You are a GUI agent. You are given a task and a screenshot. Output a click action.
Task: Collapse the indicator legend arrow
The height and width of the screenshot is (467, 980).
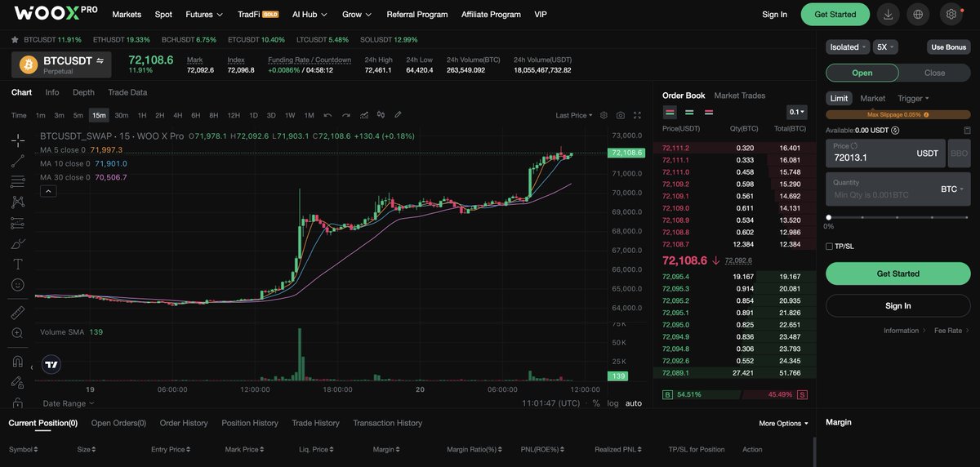(x=47, y=191)
